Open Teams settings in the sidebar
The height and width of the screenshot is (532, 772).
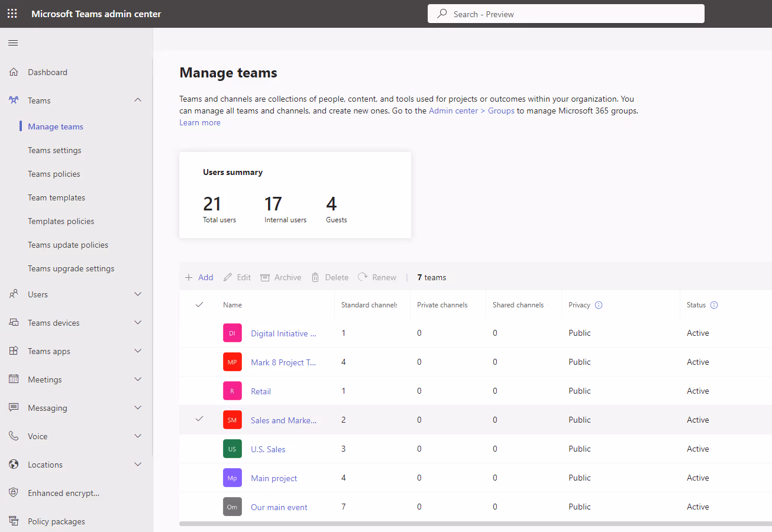[54, 150]
